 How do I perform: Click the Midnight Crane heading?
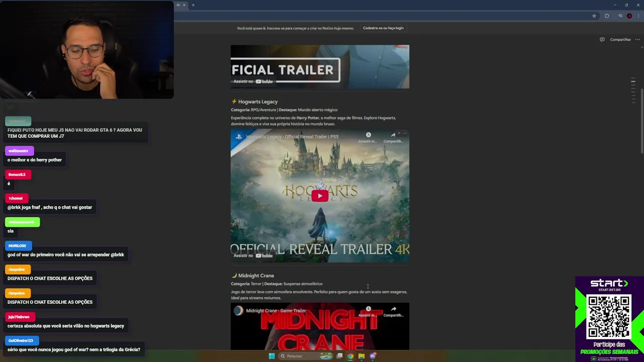[256, 276]
